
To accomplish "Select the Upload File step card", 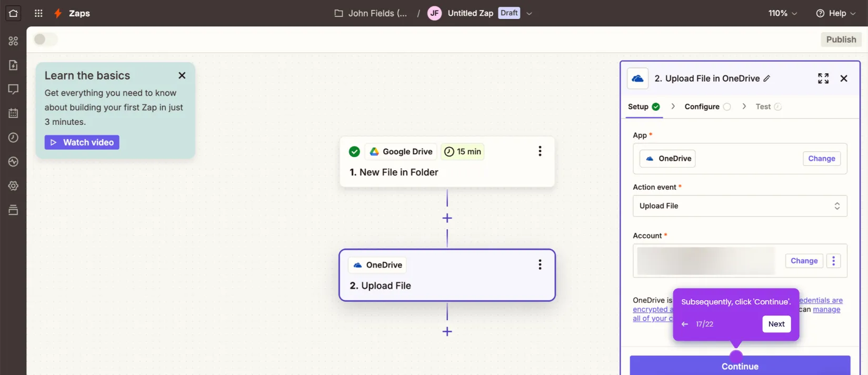I will click(447, 275).
